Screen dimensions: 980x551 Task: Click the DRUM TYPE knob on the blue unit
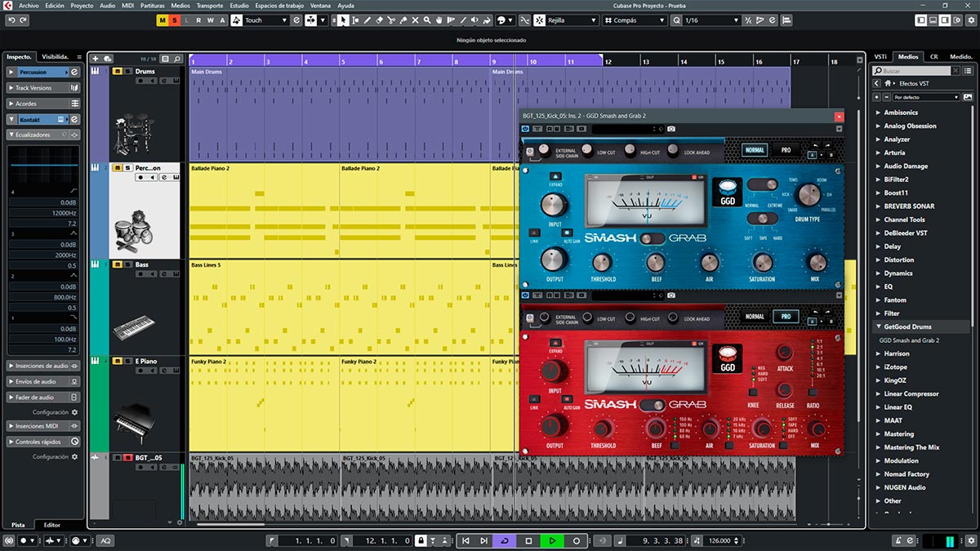pos(808,194)
